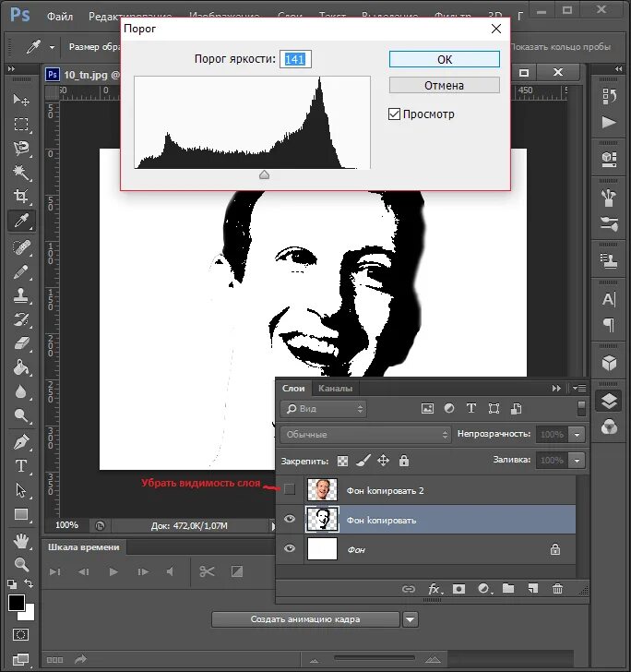Select the Magic Wand tool
The width and height of the screenshot is (631, 672).
pyautogui.click(x=20, y=173)
